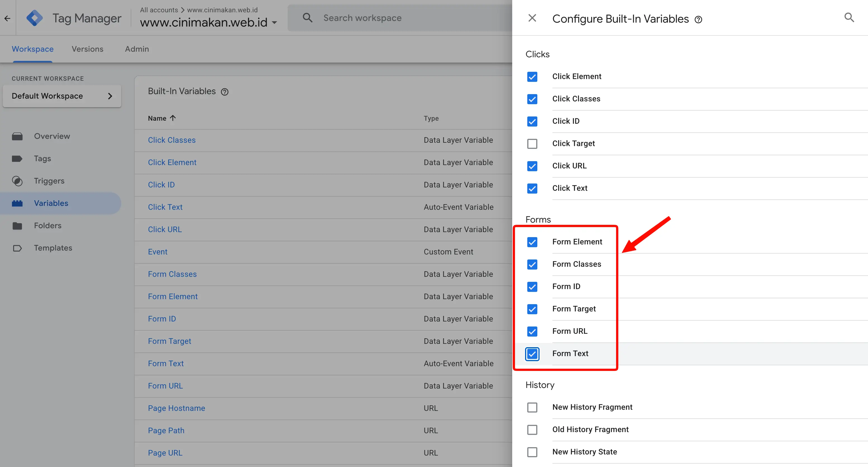Click the All accounts breadcrumb link
The image size is (868, 467).
[159, 10]
